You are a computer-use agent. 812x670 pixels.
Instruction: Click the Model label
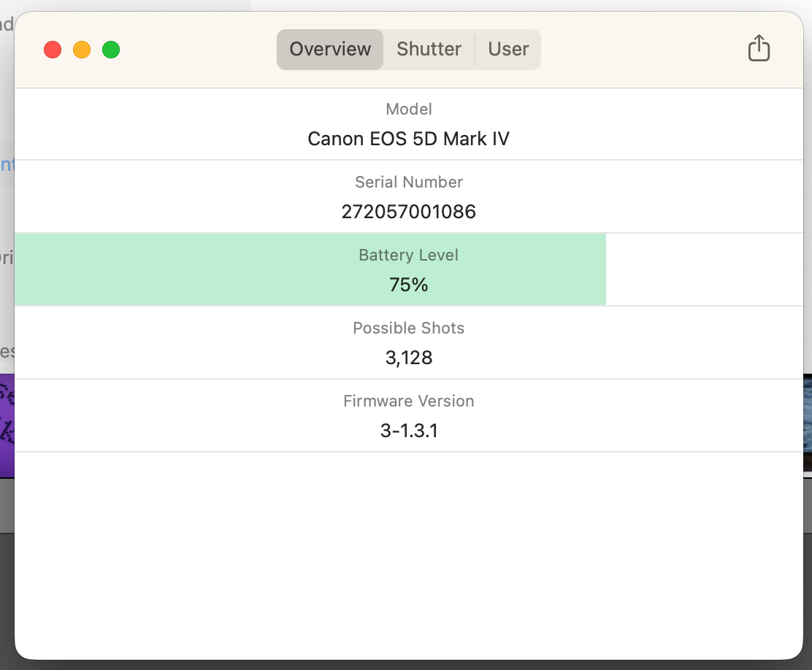(409, 109)
